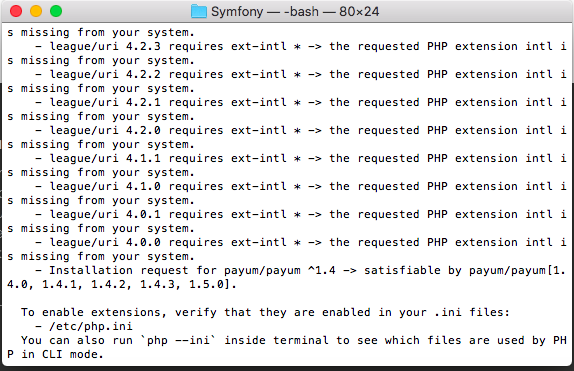
Task: Click the 'league/uri 4.0.0' text in output
Action: click(x=105, y=242)
